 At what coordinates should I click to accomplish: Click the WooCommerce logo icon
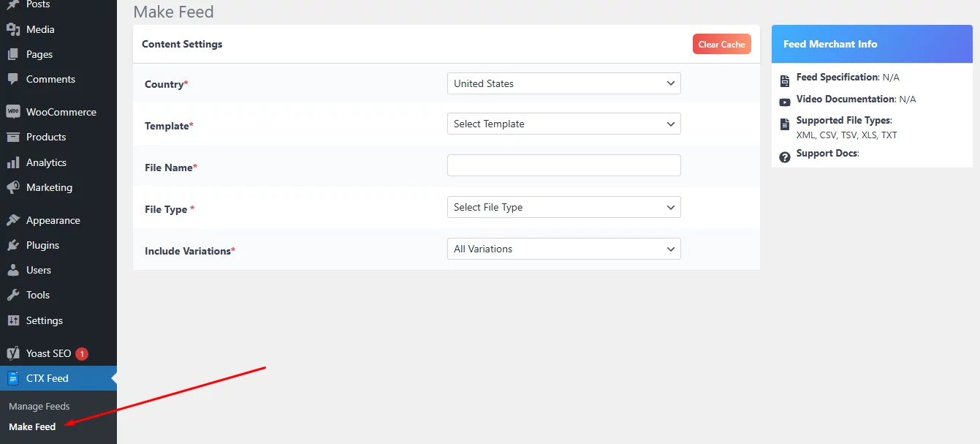[13, 112]
